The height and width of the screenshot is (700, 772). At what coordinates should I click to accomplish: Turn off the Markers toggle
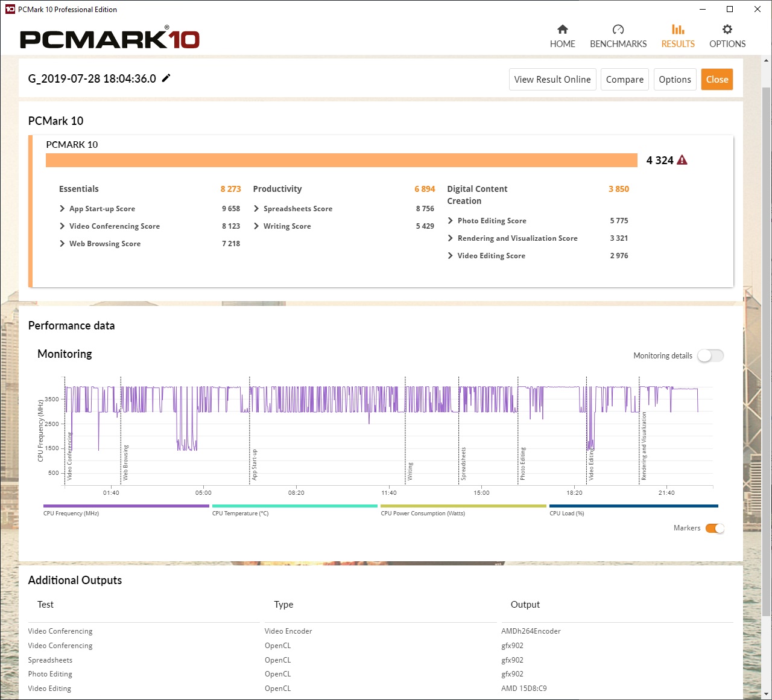[715, 529]
